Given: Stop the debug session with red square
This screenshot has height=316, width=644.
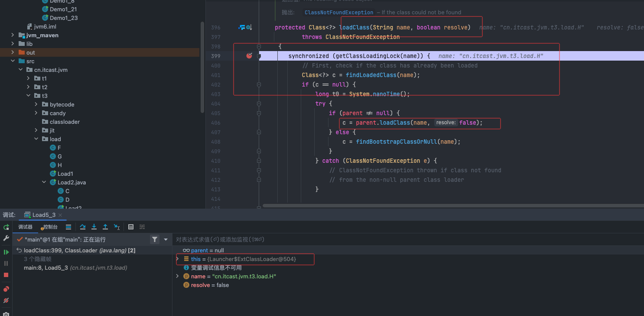Looking at the screenshot, I should tap(6, 275).
